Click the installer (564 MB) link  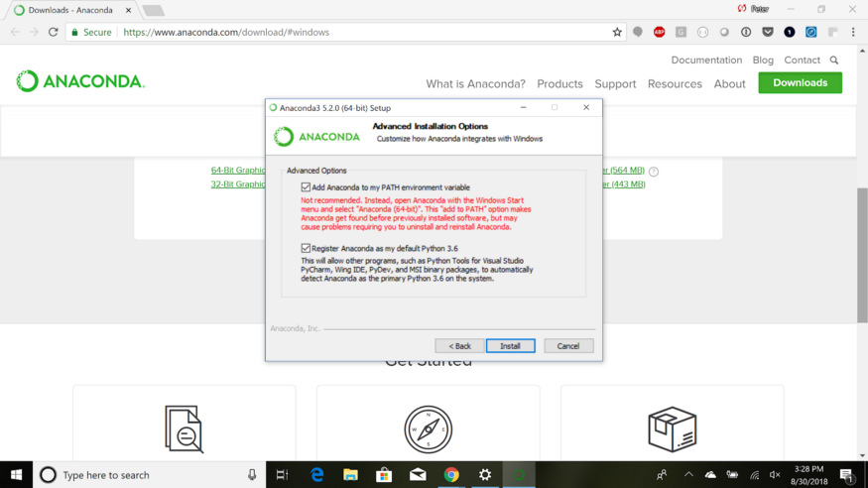pos(624,170)
